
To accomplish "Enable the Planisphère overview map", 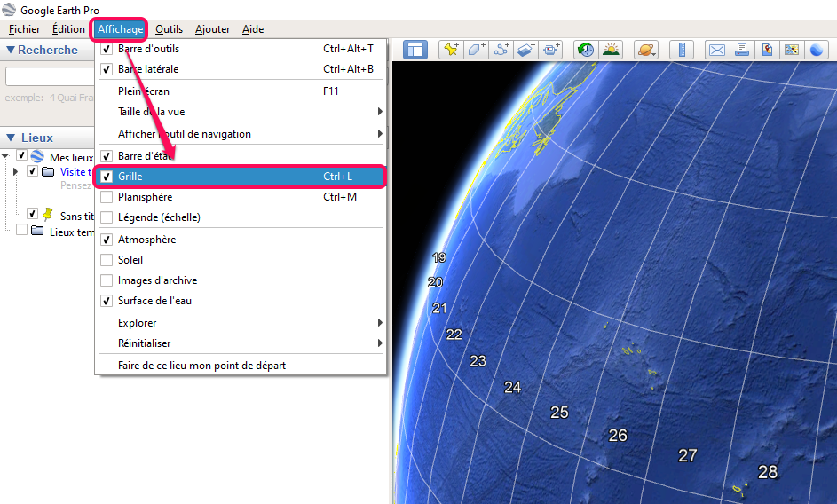I will click(107, 197).
